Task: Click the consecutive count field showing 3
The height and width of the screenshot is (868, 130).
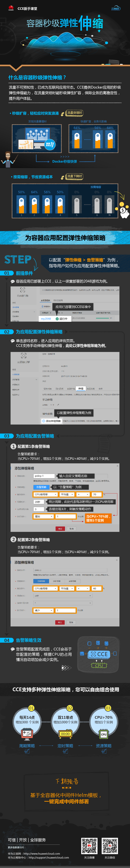Action: coord(39,509)
